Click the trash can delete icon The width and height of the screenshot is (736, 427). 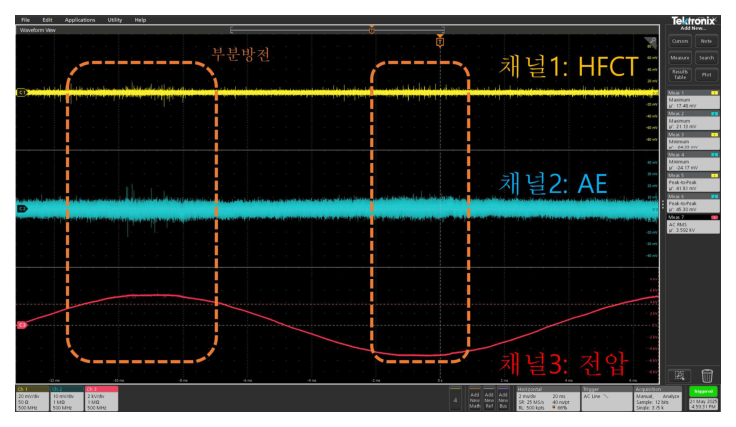[x=707, y=374]
